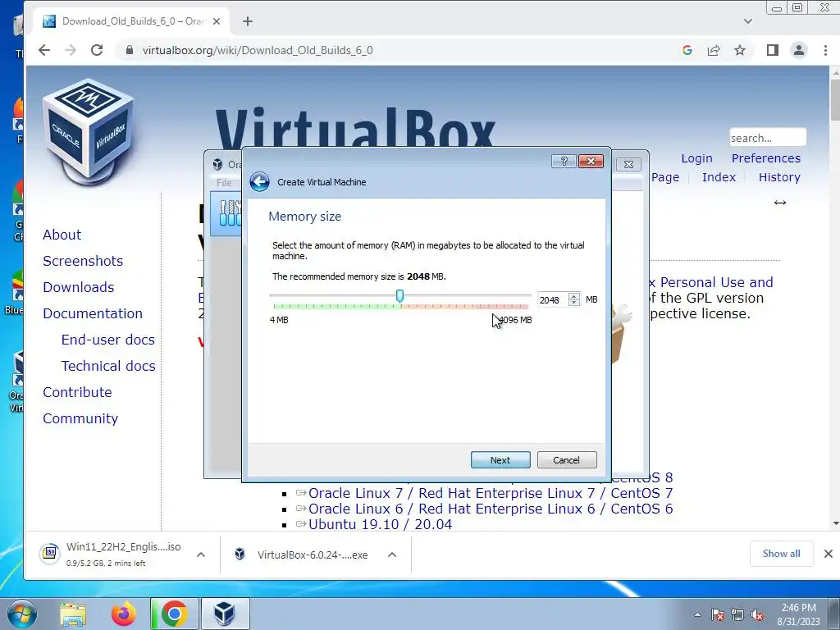Click the VirtualBox logo image
This screenshot has height=630, width=840.
point(89,131)
